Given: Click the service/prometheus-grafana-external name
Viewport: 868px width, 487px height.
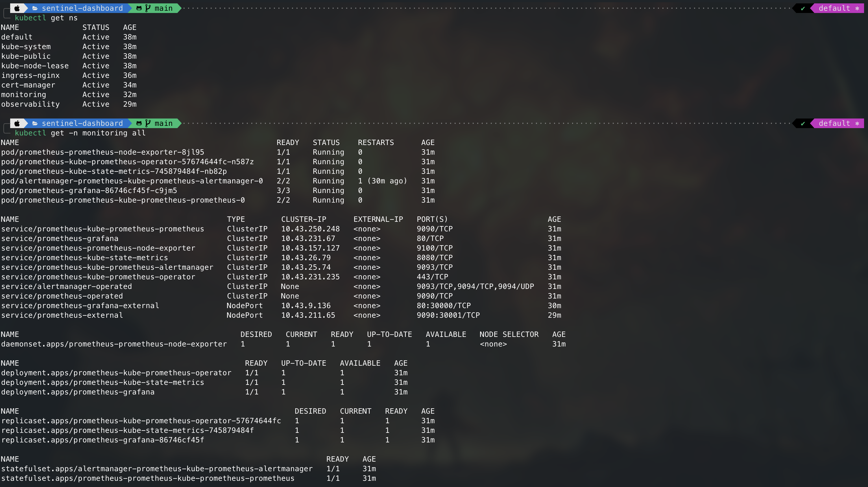Looking at the screenshot, I should tap(80, 306).
